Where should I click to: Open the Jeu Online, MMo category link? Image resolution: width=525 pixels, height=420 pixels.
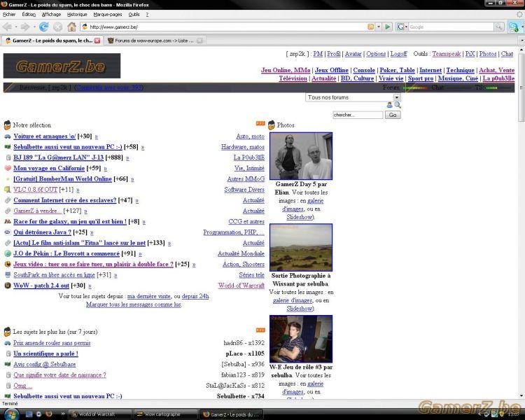pos(286,70)
